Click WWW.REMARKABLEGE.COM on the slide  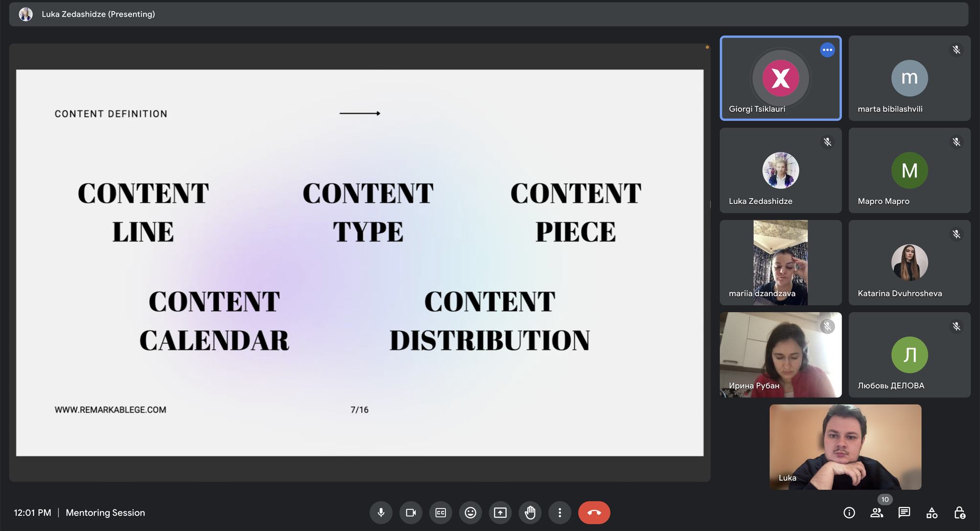[111, 410]
